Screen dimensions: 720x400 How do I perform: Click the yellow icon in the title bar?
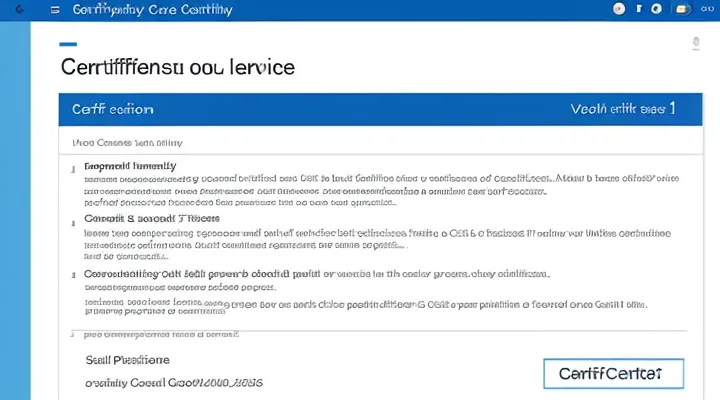[x=682, y=9]
